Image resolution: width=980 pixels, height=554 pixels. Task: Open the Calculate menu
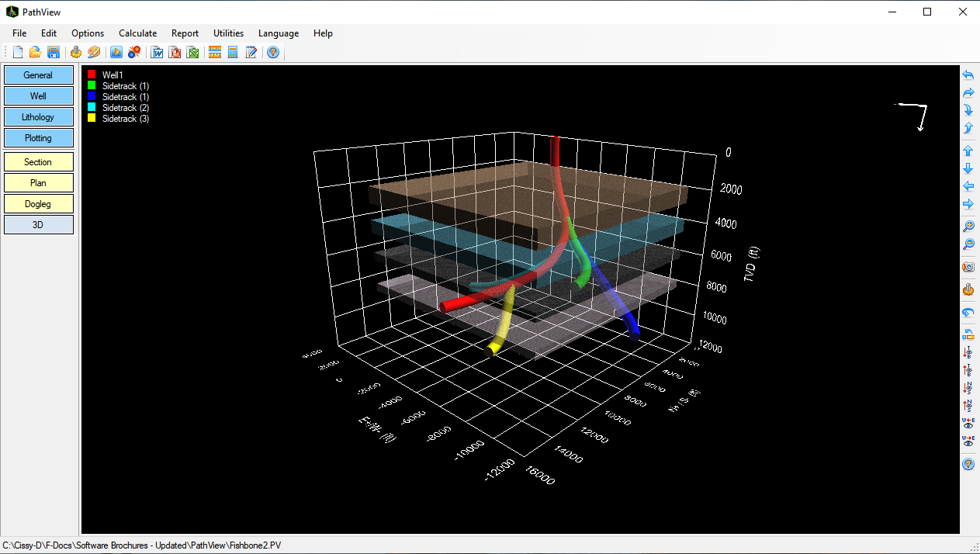pyautogui.click(x=137, y=33)
